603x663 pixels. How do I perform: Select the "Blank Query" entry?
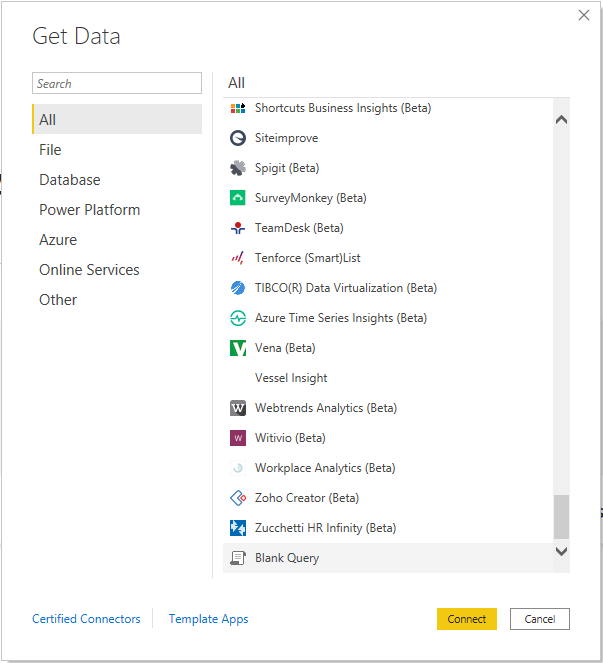[388, 558]
